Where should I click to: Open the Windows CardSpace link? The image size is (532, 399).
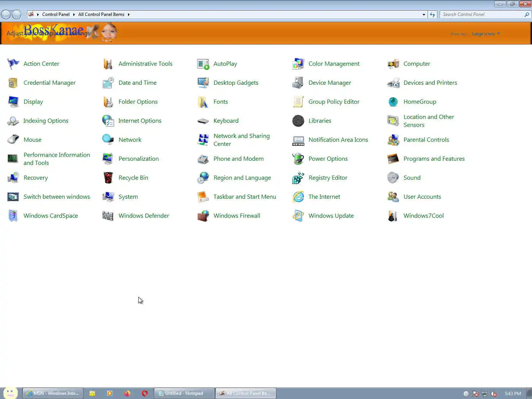[x=51, y=216]
